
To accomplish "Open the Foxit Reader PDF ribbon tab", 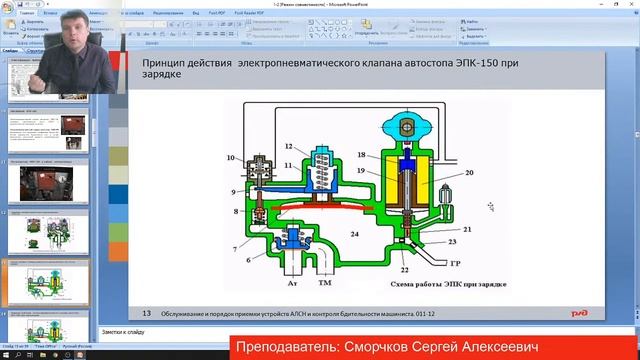I will click(x=249, y=13).
